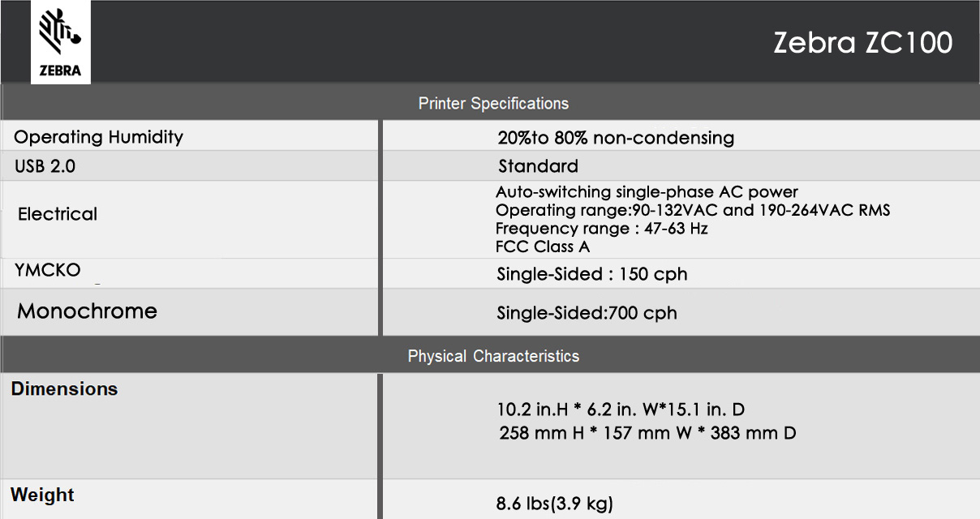Select the Monochrome row label
Screen dimensions: 980x519
coord(88,311)
